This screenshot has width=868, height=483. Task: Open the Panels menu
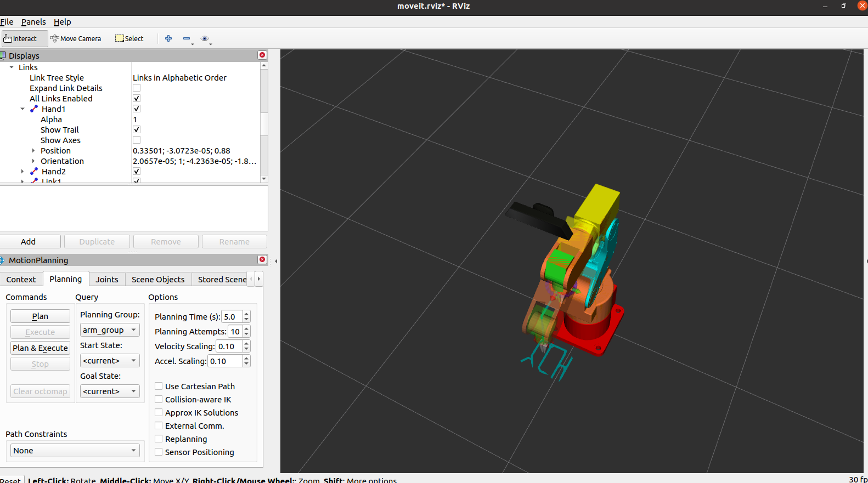33,22
